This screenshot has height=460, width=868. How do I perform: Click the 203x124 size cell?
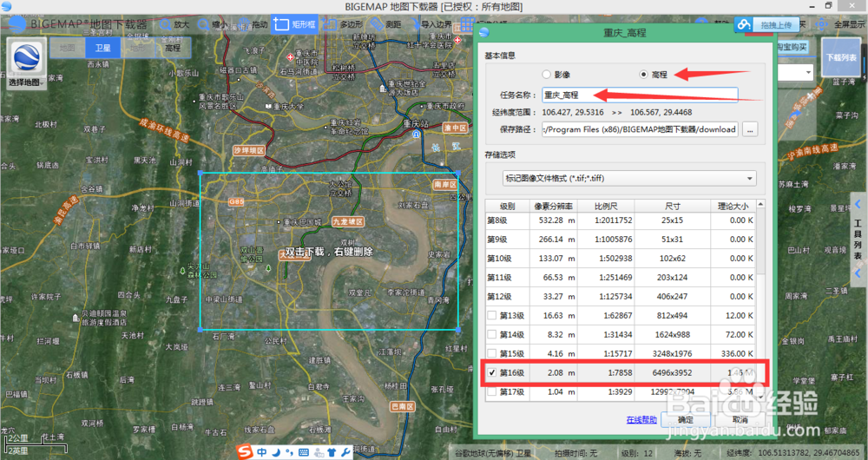674,278
